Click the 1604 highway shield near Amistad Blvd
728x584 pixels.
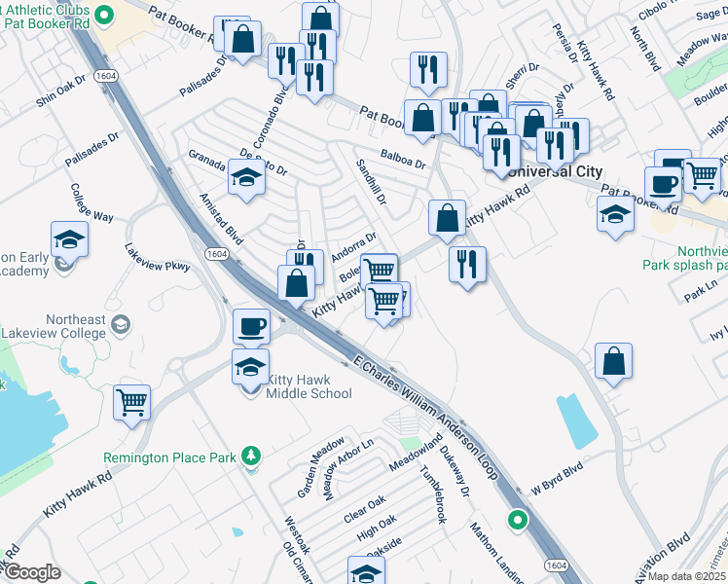216,252
